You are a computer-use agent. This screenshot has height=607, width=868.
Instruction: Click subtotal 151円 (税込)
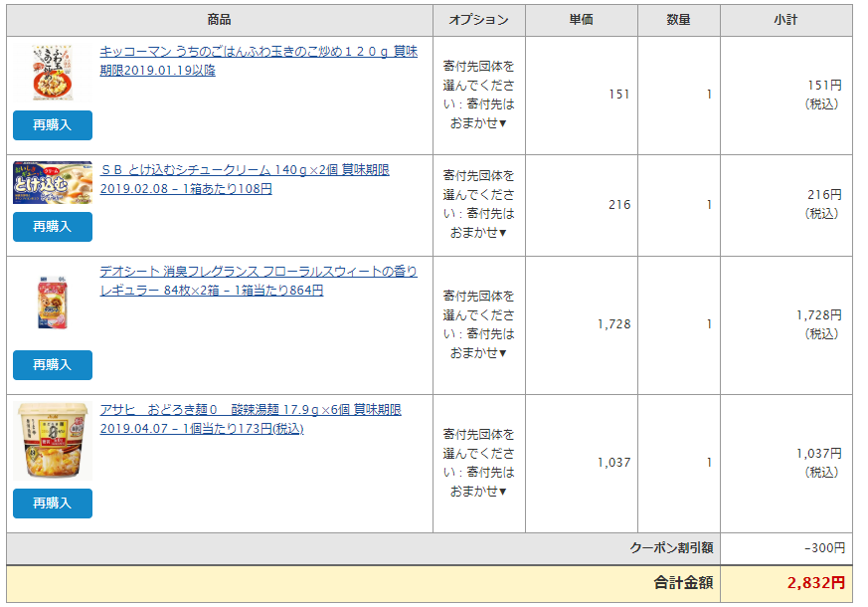(x=823, y=95)
